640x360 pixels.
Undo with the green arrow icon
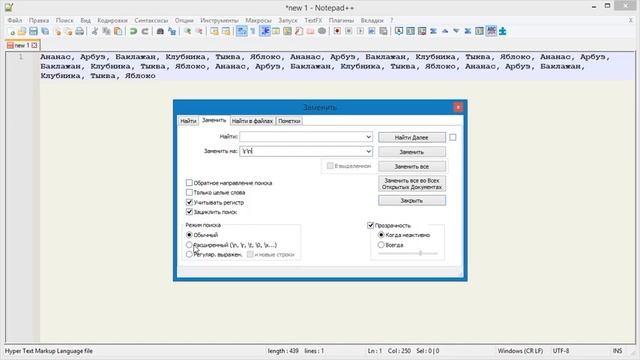point(133,31)
